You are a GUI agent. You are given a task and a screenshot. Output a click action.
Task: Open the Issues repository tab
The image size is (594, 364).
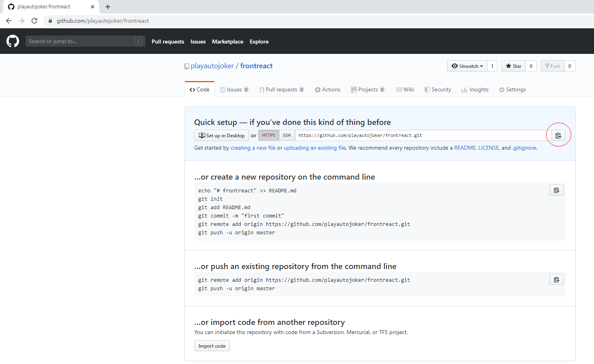tap(234, 89)
